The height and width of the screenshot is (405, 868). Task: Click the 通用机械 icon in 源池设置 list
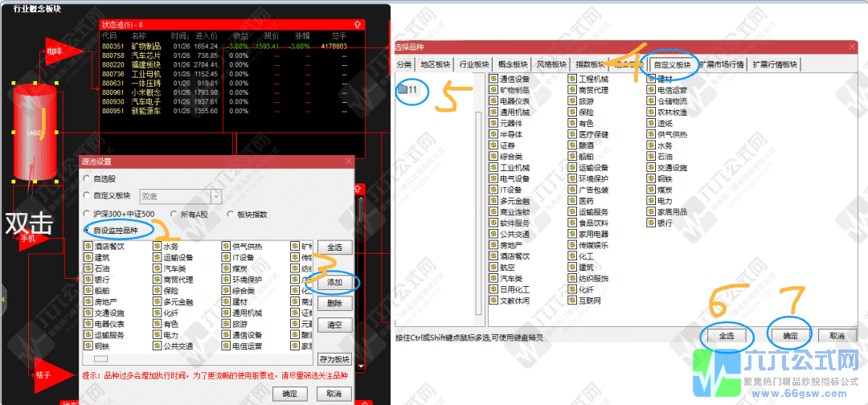226,313
